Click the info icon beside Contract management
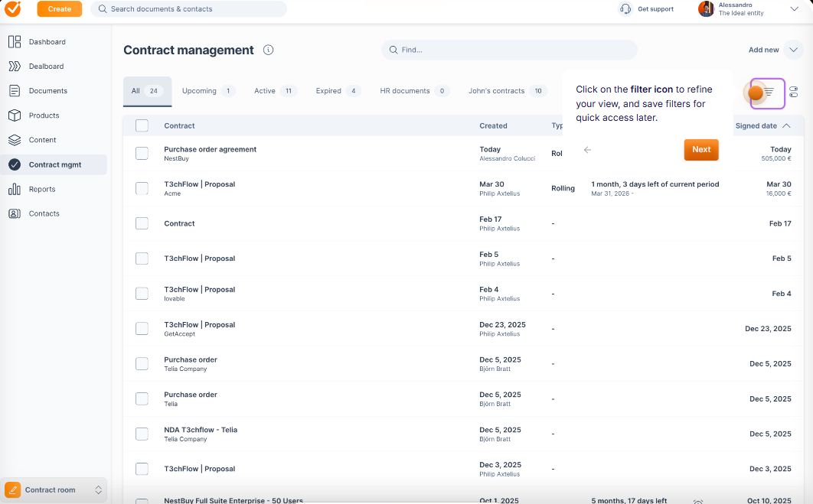 point(268,50)
